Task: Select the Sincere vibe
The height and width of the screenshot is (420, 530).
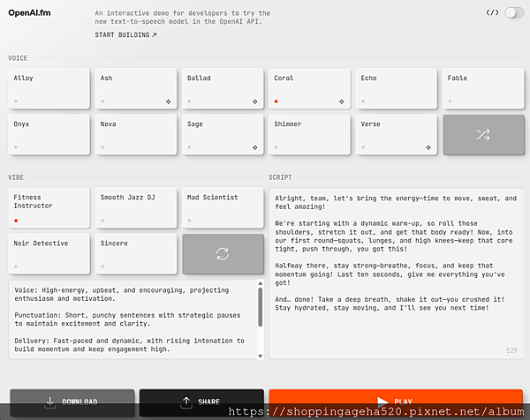Action: [136, 254]
